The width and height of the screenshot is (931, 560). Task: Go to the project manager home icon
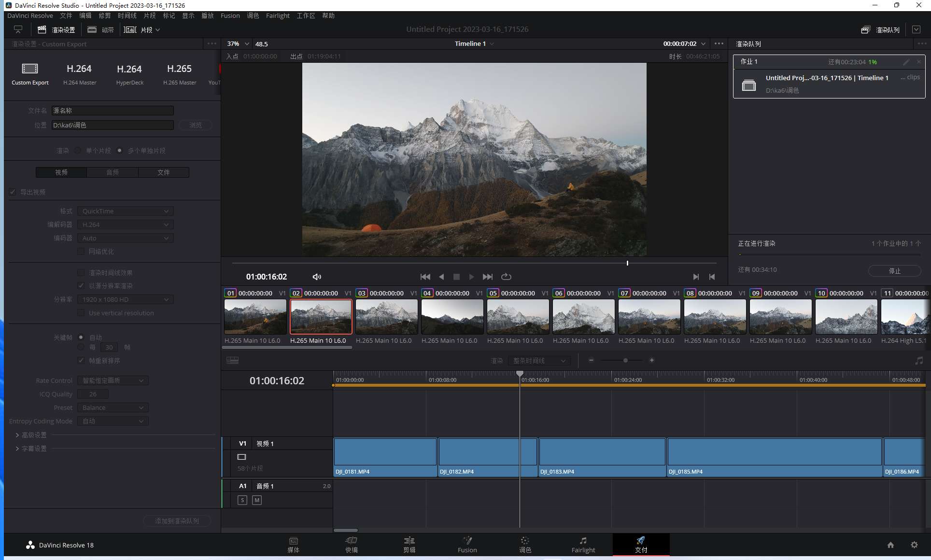point(890,545)
